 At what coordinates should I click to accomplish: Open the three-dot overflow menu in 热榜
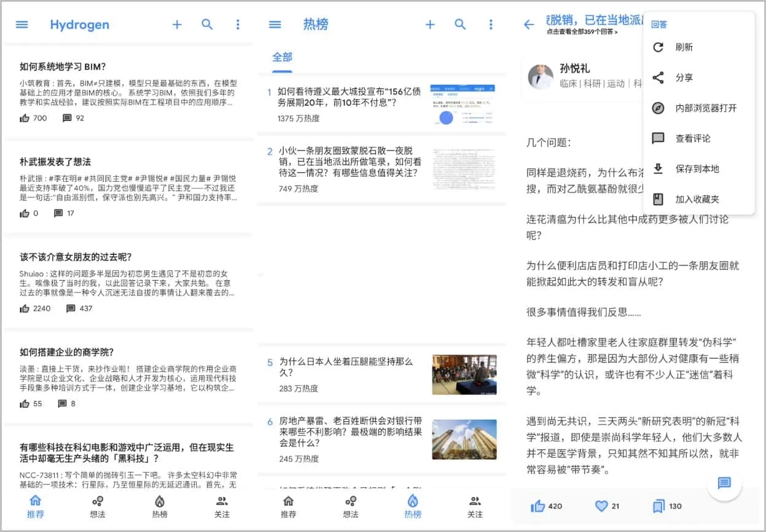pos(490,25)
